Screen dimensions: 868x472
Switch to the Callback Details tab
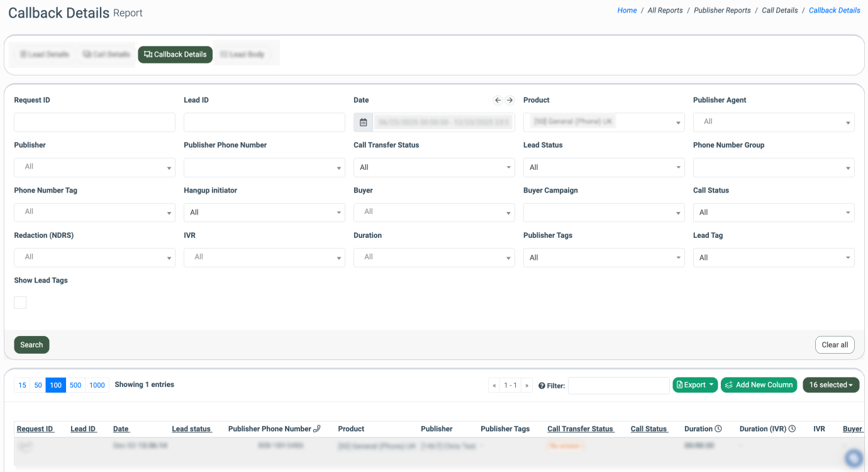point(175,55)
